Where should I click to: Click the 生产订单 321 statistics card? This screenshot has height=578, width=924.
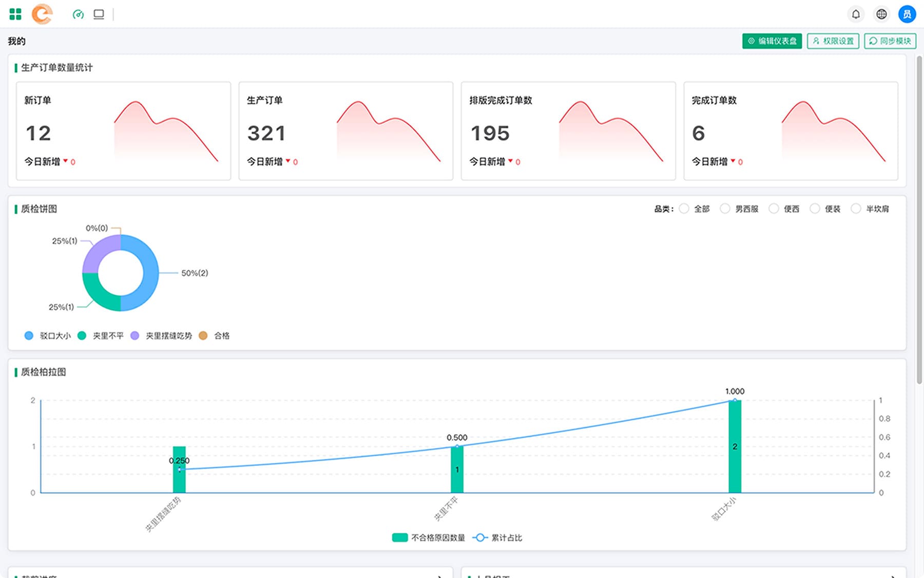point(345,131)
